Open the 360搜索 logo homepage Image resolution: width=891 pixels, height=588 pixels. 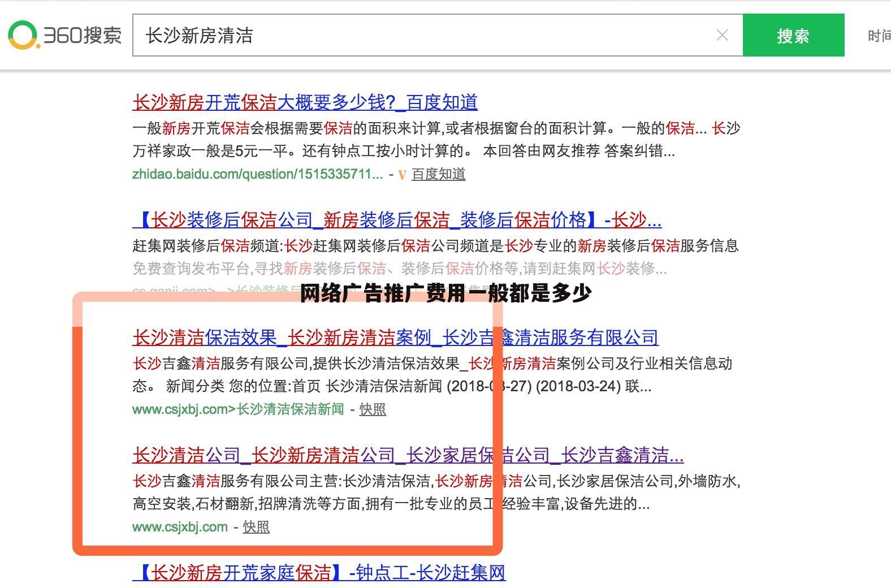(65, 35)
